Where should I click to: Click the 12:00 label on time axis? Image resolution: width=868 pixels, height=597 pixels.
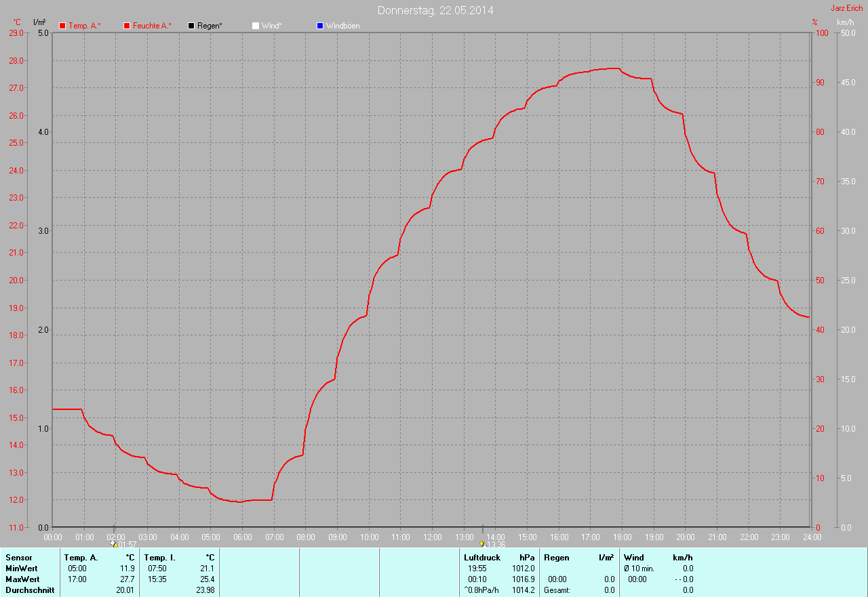point(433,537)
